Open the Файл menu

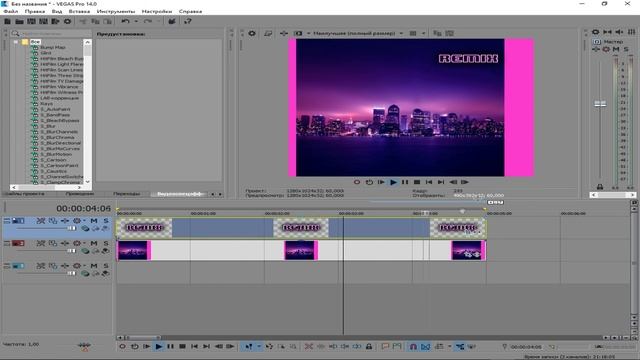11,11
